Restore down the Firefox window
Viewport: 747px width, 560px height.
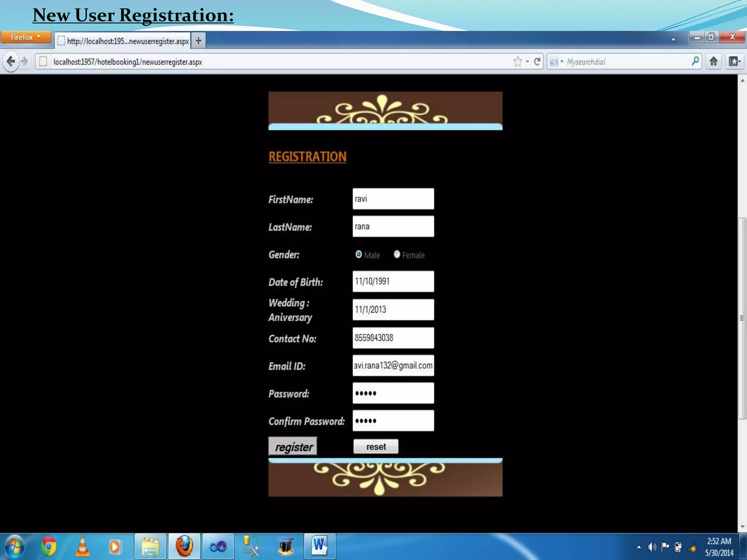click(x=712, y=37)
